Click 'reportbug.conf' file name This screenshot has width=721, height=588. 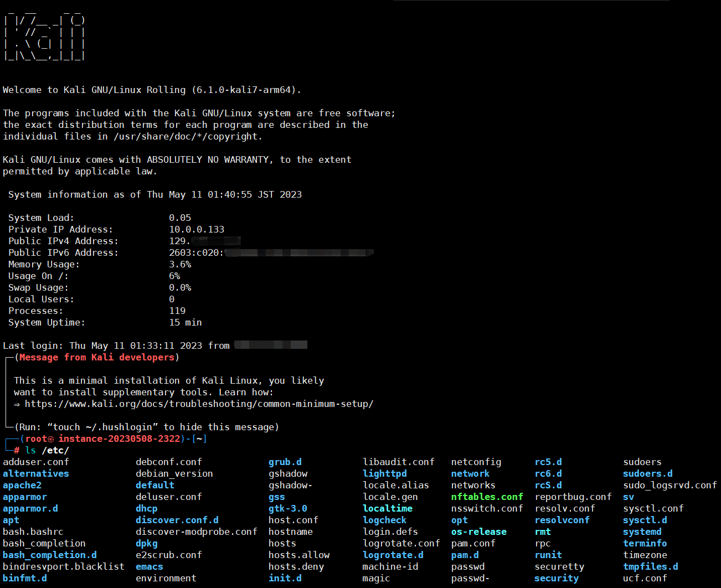pyautogui.click(x=573, y=497)
